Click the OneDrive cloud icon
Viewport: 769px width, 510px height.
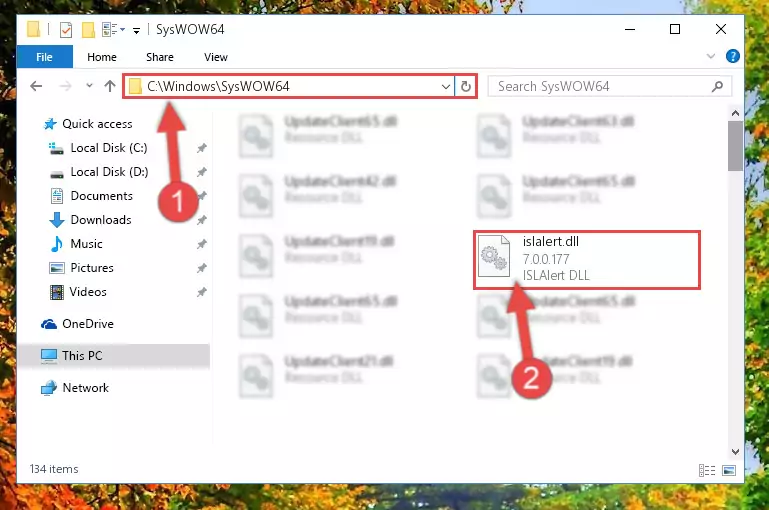click(x=49, y=324)
